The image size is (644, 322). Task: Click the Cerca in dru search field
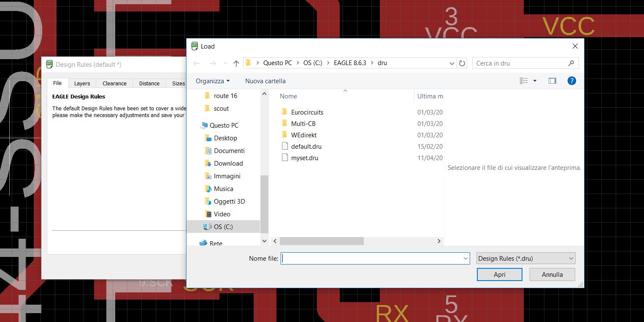525,63
